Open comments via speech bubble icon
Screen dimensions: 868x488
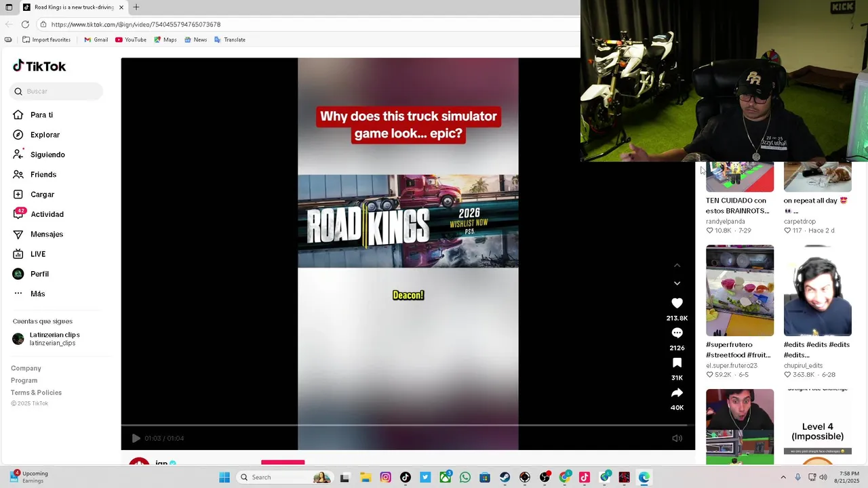(x=677, y=333)
